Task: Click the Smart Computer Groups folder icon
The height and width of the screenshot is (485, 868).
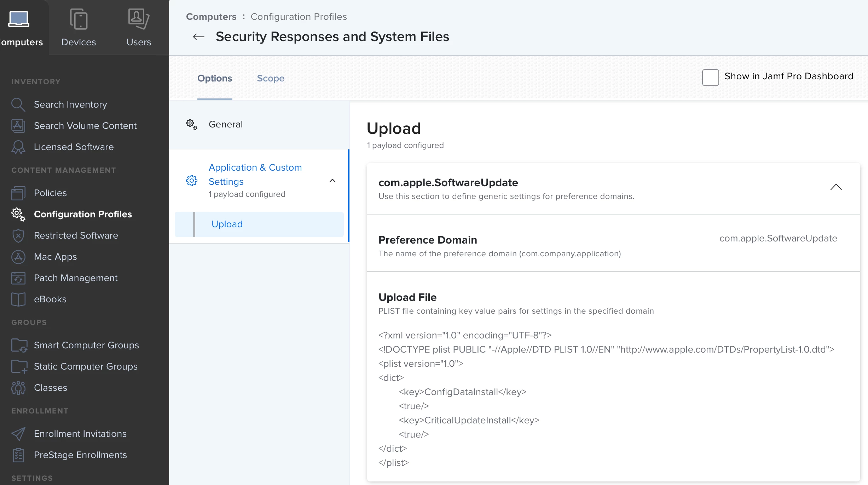Action: tap(19, 345)
